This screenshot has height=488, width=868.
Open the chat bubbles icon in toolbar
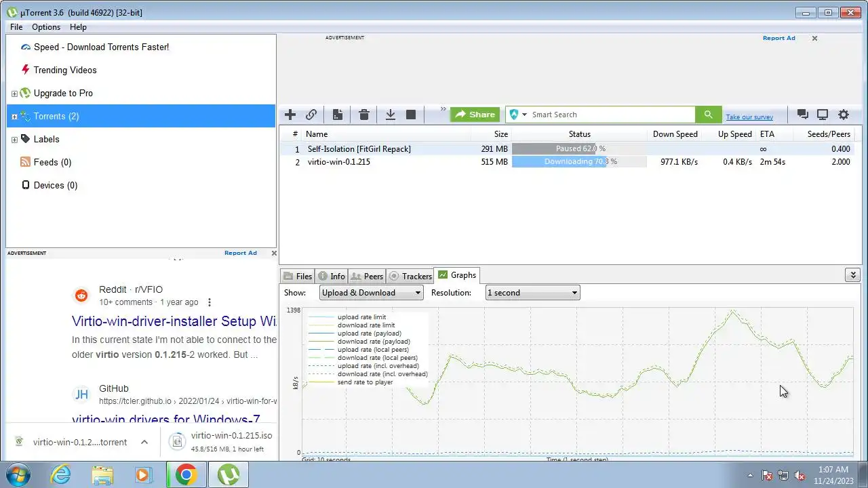click(x=803, y=115)
